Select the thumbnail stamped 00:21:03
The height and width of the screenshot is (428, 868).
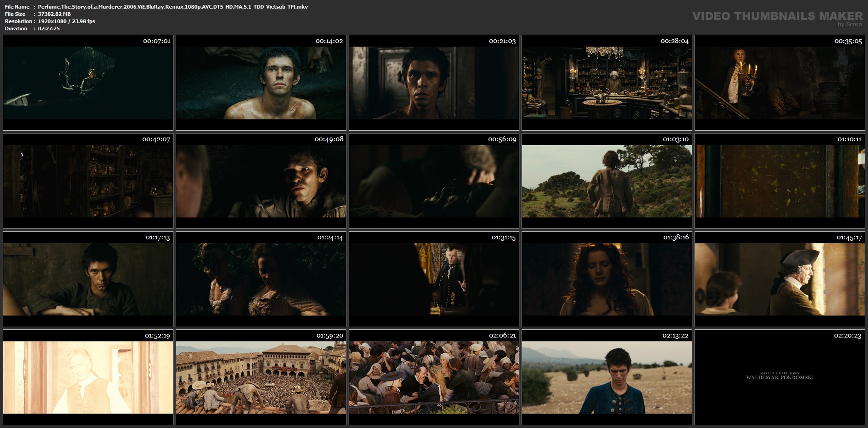tap(434, 83)
